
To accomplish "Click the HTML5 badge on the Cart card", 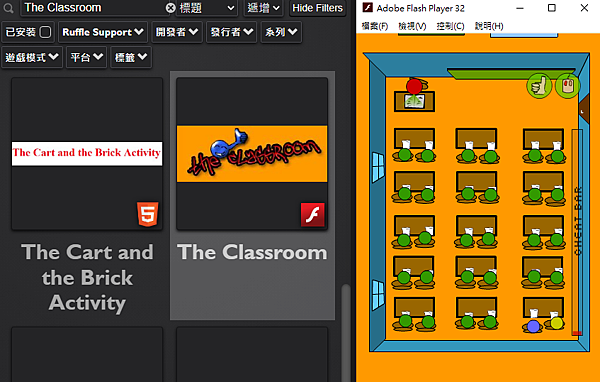I will (x=148, y=214).
